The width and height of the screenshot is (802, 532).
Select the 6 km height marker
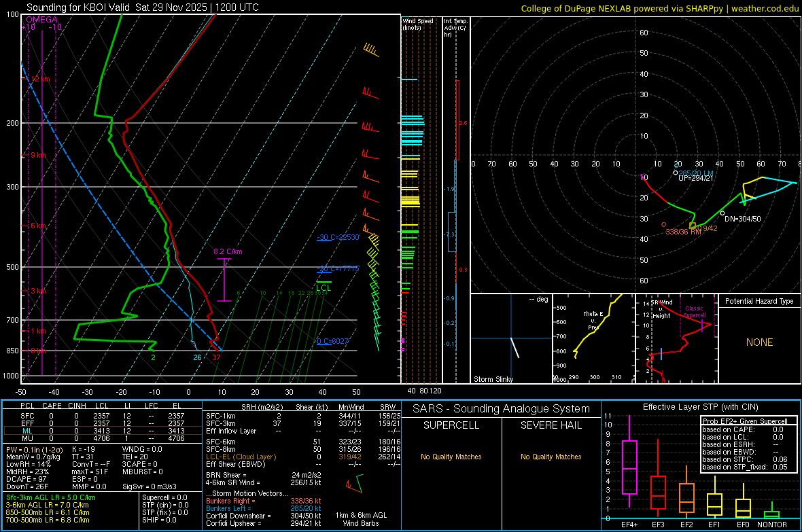coord(39,226)
